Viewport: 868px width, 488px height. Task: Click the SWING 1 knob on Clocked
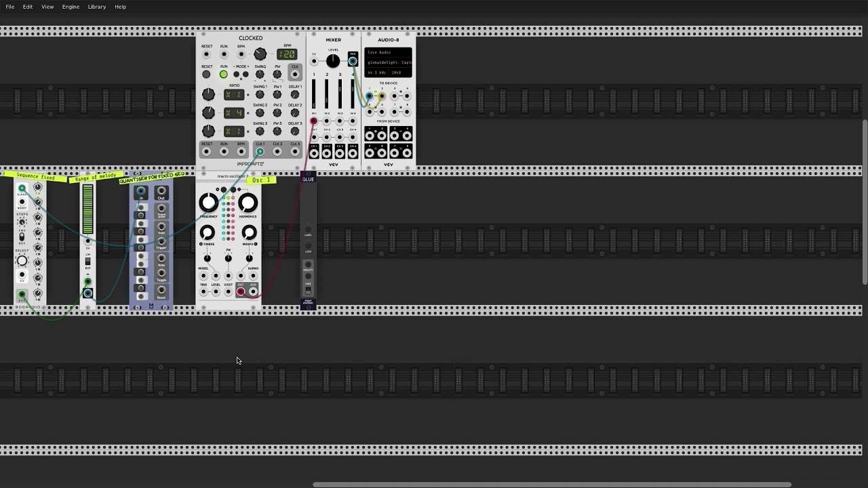click(260, 94)
